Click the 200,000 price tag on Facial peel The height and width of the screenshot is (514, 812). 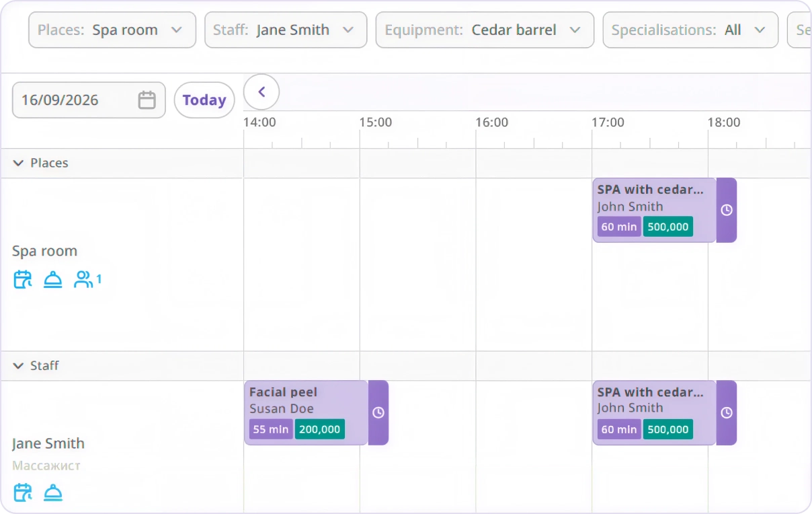point(320,429)
